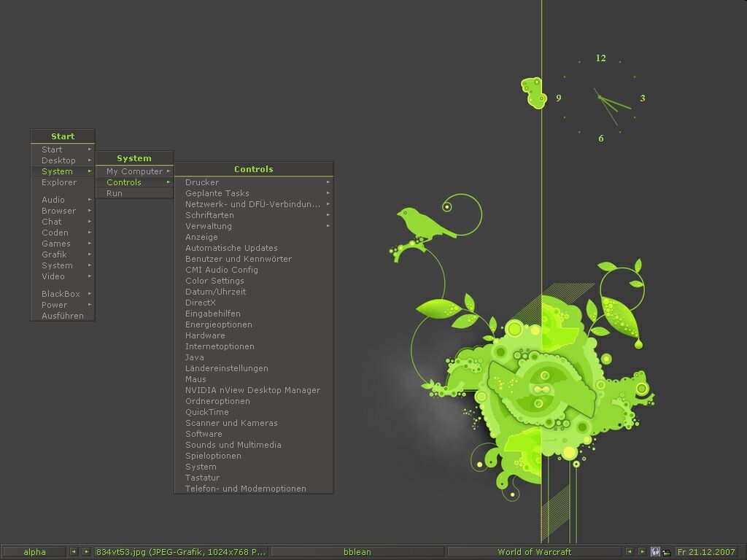The width and height of the screenshot is (747, 560).
Task: Click the Controls menu title bar
Action: tap(253, 169)
